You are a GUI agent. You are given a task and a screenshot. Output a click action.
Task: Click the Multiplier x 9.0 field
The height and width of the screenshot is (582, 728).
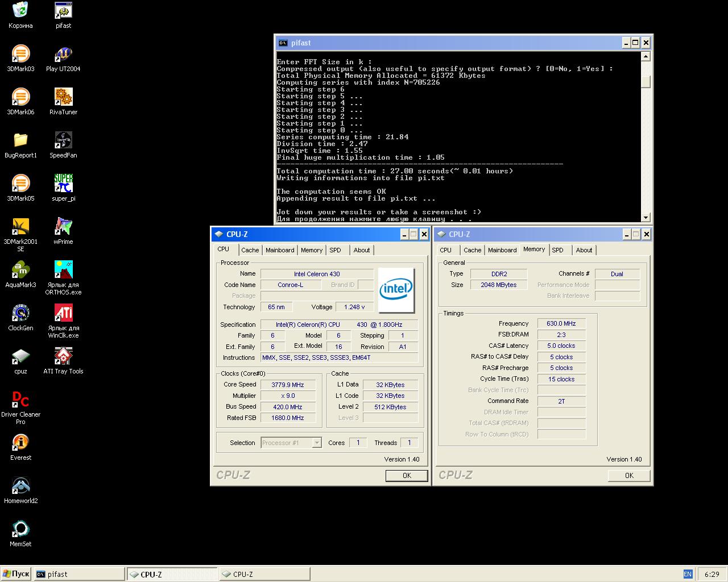(x=288, y=396)
